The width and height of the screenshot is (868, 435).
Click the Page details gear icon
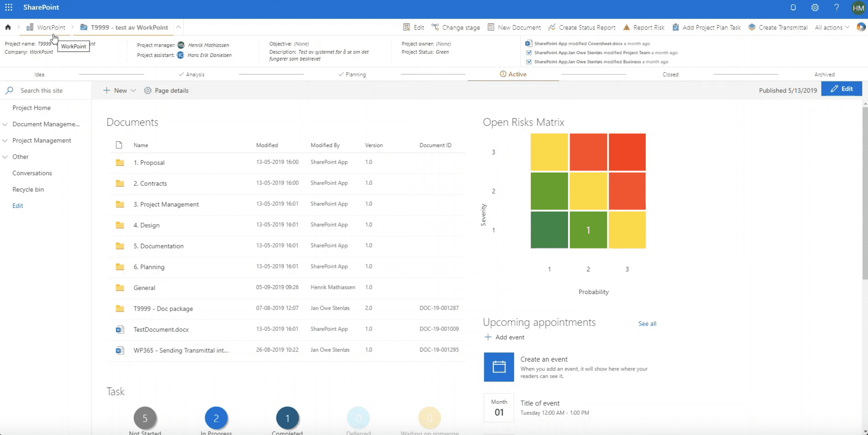point(148,90)
